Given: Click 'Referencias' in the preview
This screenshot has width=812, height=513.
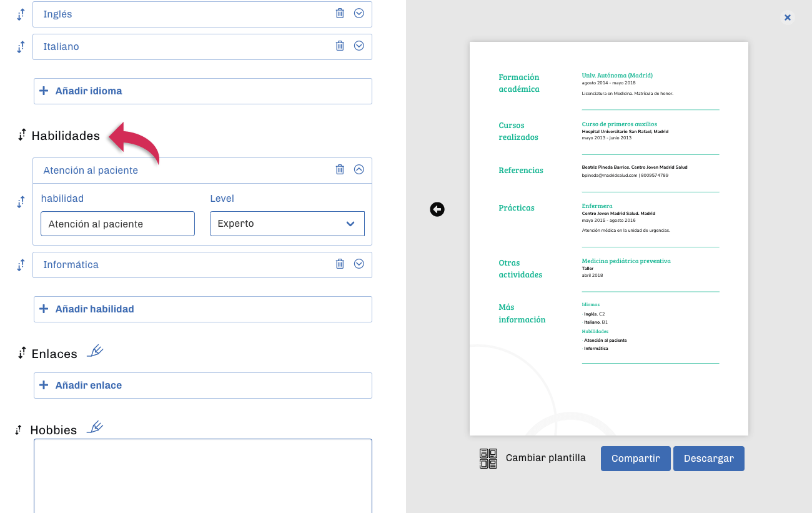Looking at the screenshot, I should click(x=521, y=170).
